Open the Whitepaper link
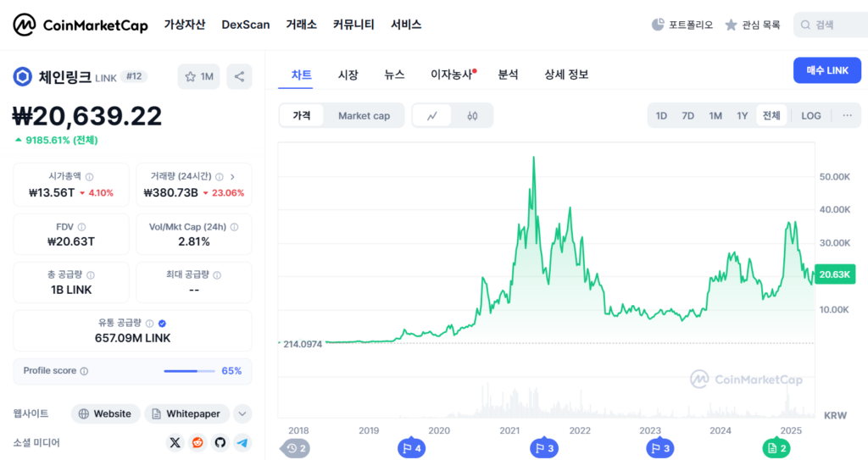 (187, 413)
